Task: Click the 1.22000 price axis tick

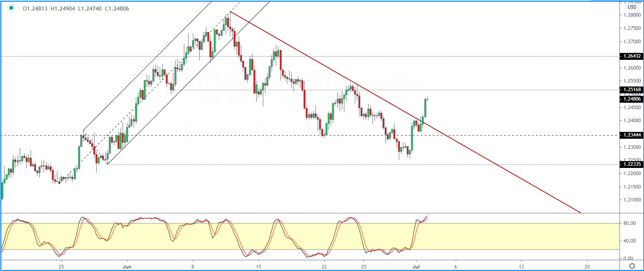Action: pos(632,173)
